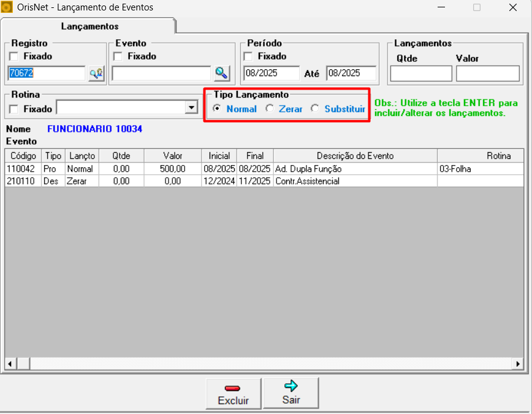Click the Evento magnifying glass search icon

pos(221,74)
